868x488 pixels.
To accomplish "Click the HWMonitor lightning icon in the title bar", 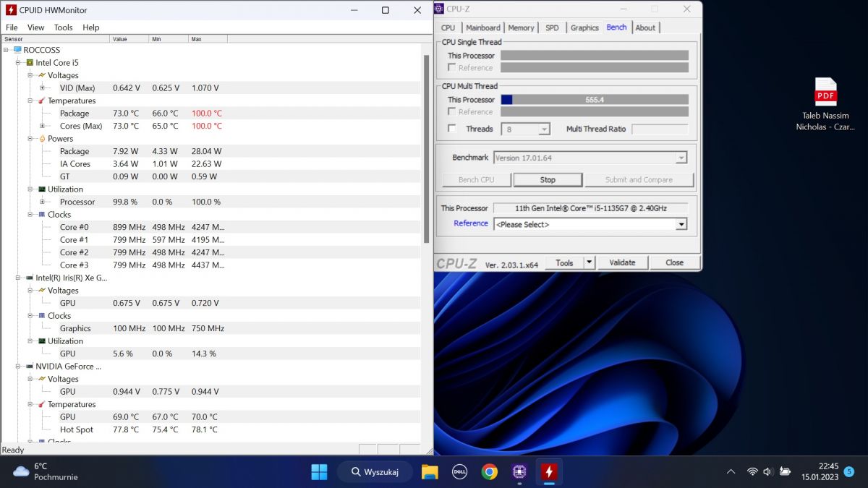I will click(11, 10).
